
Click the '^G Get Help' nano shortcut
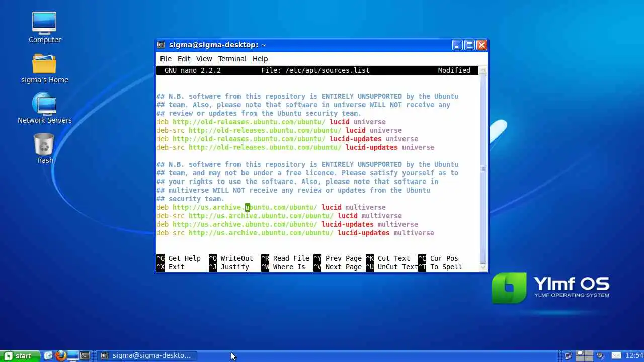pyautogui.click(x=179, y=258)
